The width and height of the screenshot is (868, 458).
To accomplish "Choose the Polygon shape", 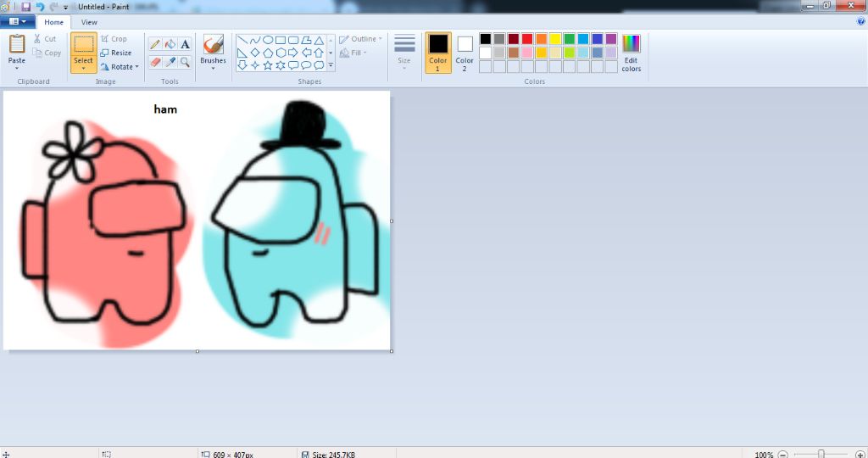I will (x=306, y=40).
